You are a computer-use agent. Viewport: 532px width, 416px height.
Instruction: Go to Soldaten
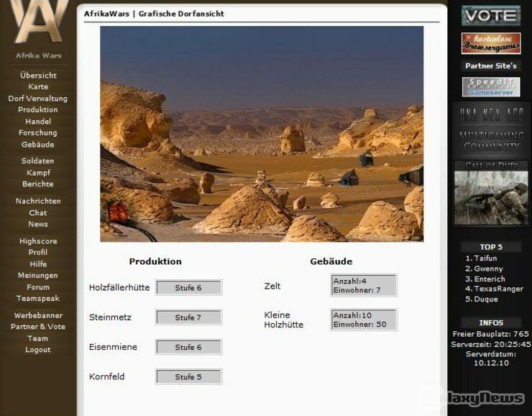coord(37,160)
